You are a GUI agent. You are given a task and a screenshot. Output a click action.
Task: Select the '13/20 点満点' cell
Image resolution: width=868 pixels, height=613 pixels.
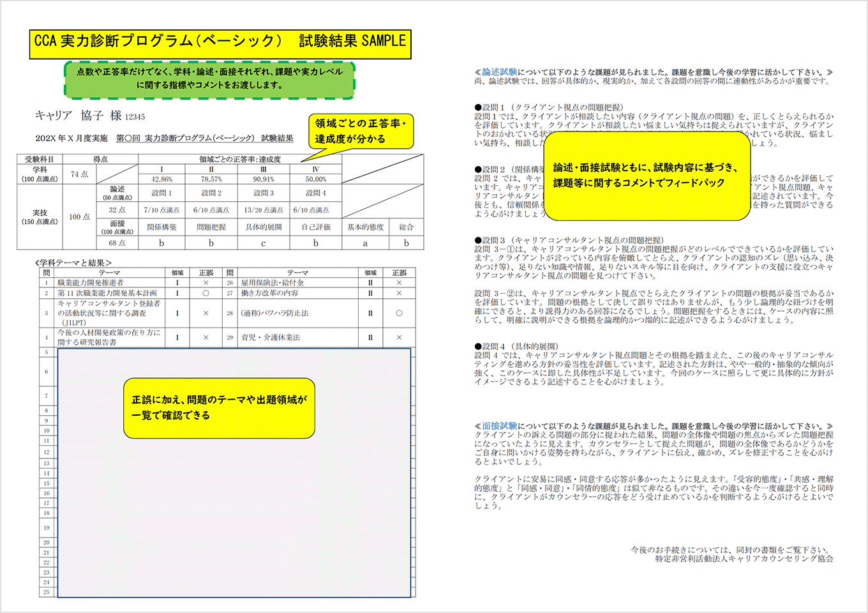264,209
